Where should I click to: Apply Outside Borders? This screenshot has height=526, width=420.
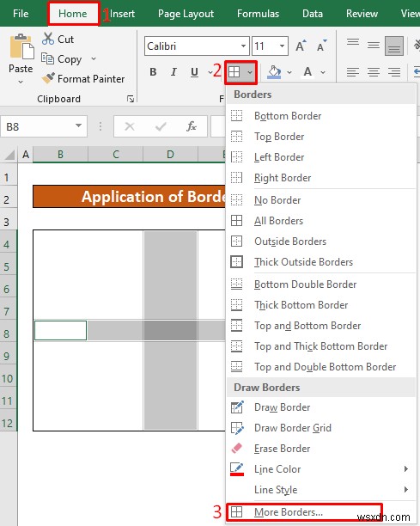[320, 242]
